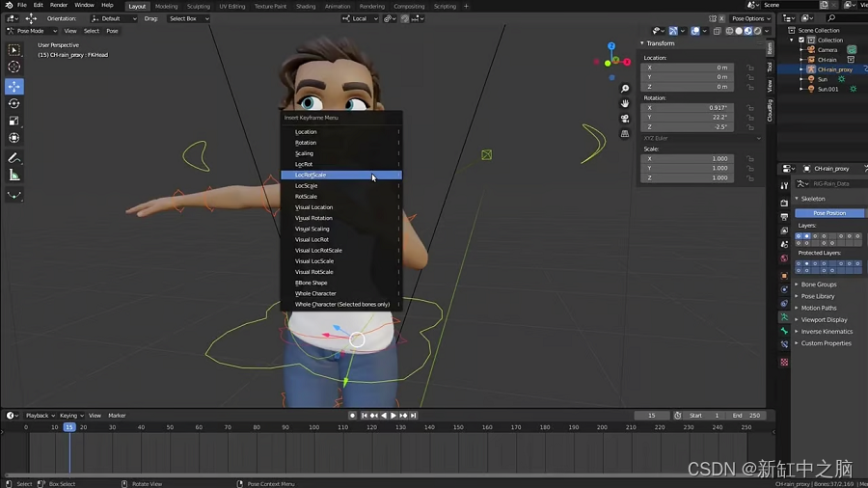The width and height of the screenshot is (868, 488).
Task: Open the Tool properties tab (wrench icon)
Action: tap(784, 186)
